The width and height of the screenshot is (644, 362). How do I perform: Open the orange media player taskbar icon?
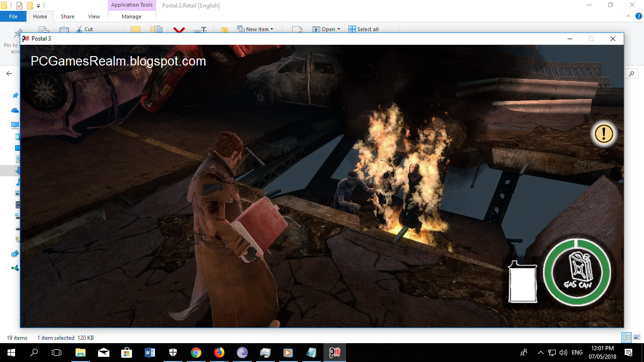[x=289, y=353]
